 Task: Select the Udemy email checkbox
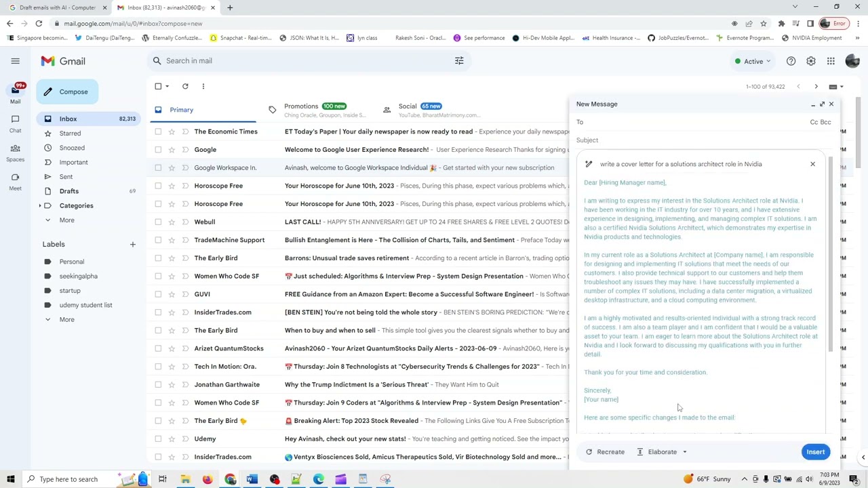coord(158,439)
